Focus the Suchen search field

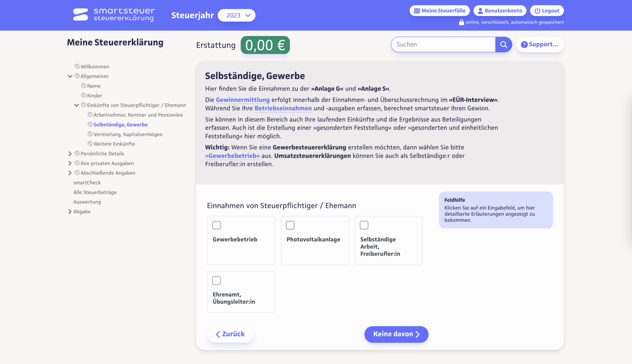point(443,44)
